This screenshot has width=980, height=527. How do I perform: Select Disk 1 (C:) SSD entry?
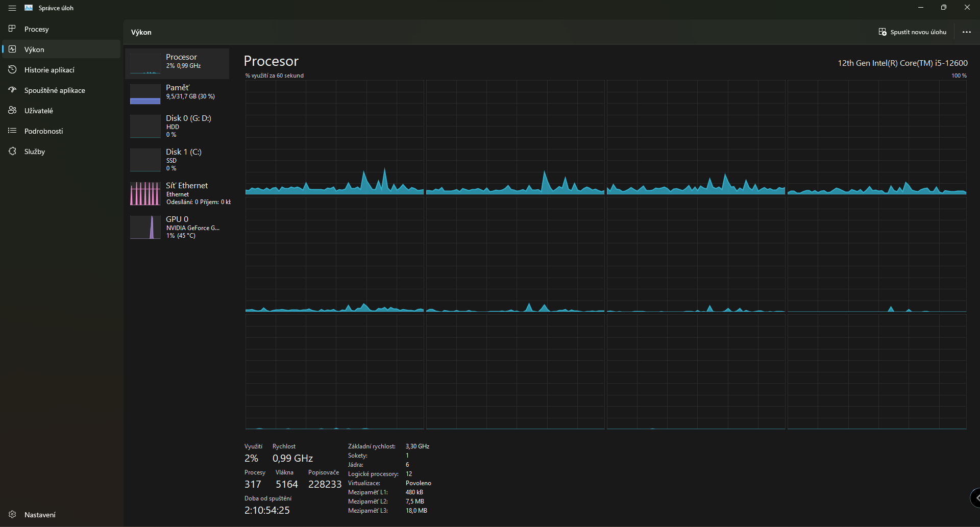click(x=177, y=160)
